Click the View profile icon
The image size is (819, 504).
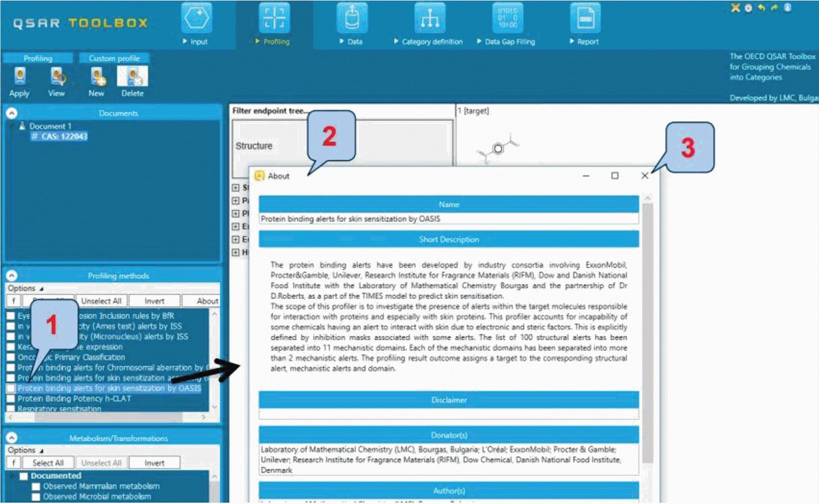[57, 77]
